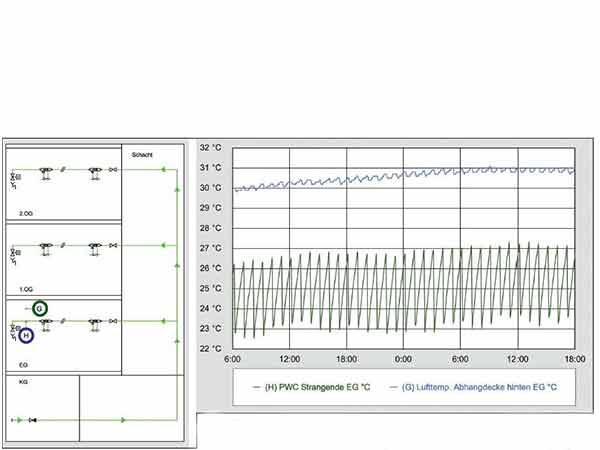This screenshot has height=450, width=600.
Task: Click the tap fixture symbol in 2.OG
Action: click(x=46, y=172)
